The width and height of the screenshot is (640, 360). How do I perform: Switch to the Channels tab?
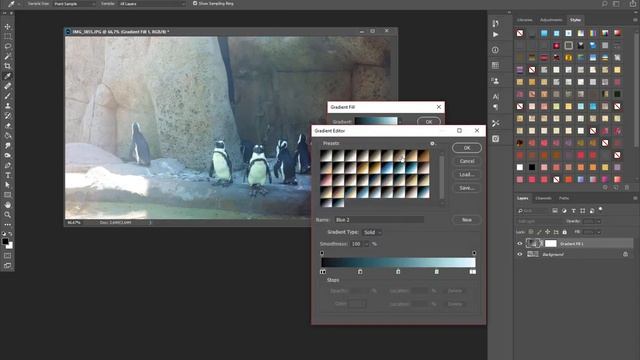(543, 198)
